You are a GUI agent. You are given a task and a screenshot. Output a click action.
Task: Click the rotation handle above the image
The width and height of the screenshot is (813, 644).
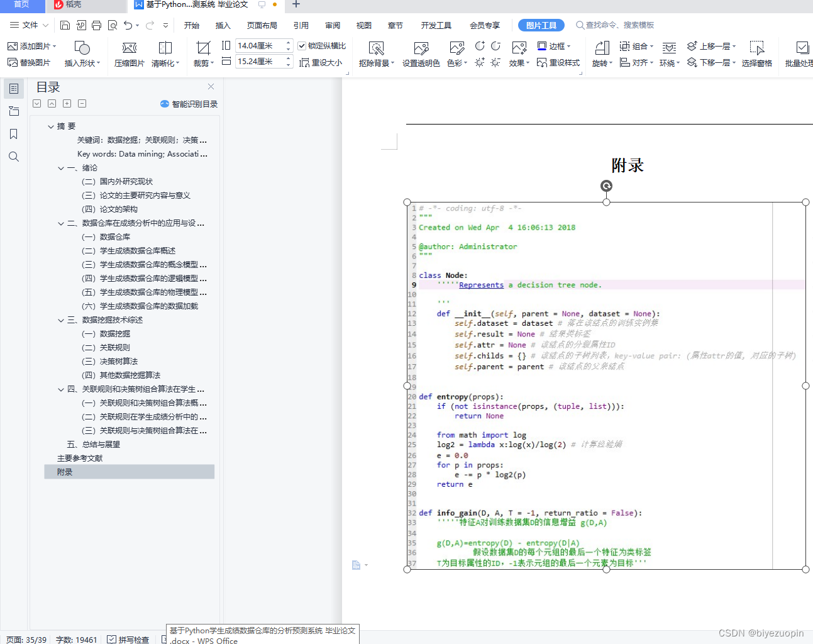coord(606,186)
